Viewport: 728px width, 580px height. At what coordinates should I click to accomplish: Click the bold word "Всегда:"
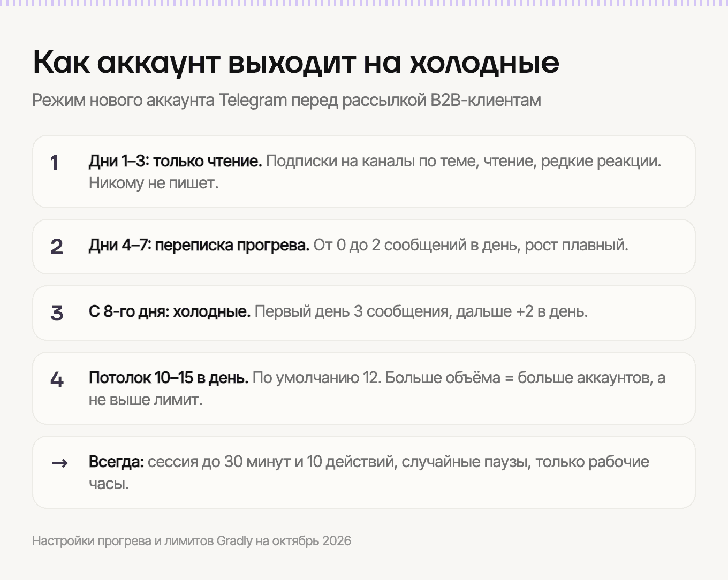(x=116, y=462)
